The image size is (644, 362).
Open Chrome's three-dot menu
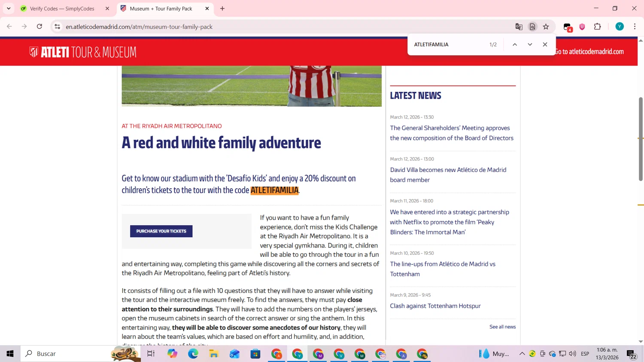pyautogui.click(x=635, y=27)
